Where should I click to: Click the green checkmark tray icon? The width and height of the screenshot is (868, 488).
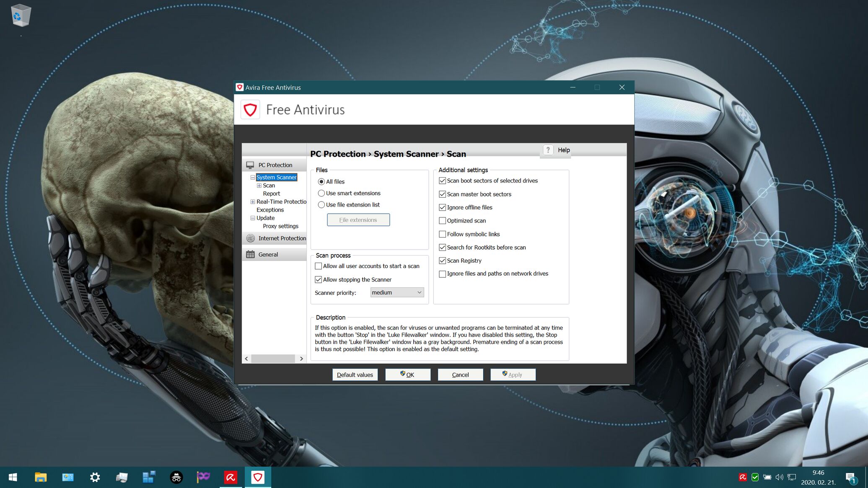pyautogui.click(x=755, y=477)
